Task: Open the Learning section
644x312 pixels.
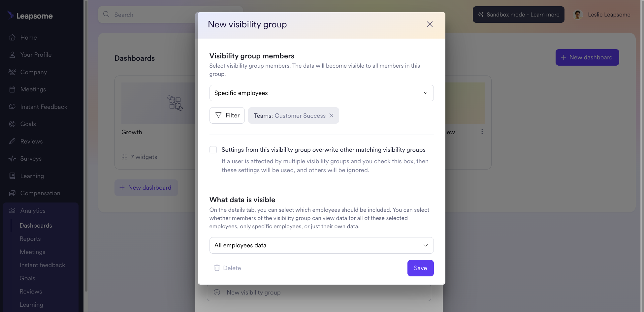Action: 32,176
